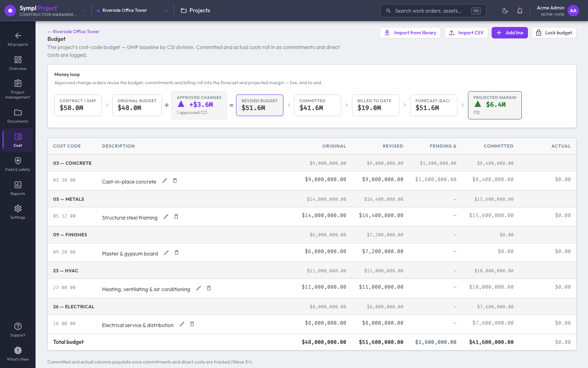
Task: Click 09 — FINISHES division row
Action: click(312, 235)
